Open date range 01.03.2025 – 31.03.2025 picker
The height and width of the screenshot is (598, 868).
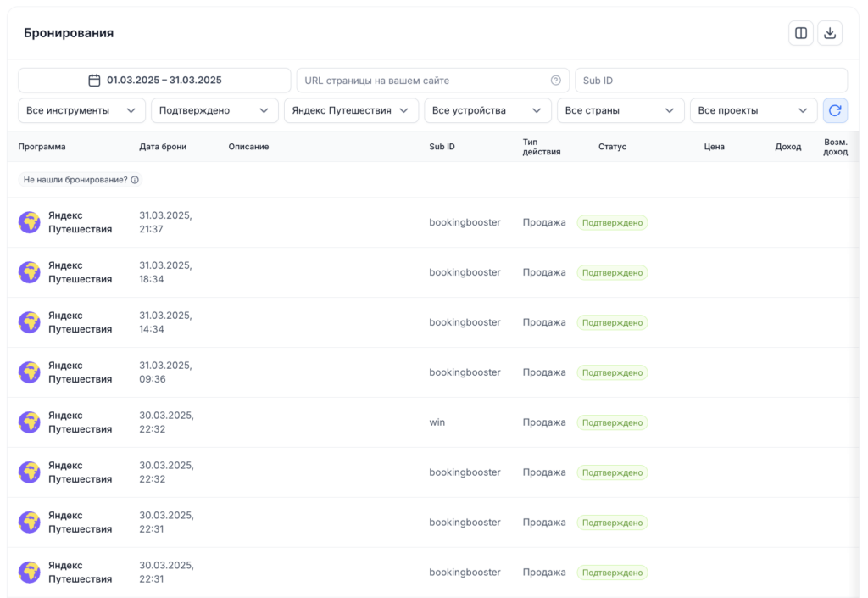coord(154,81)
